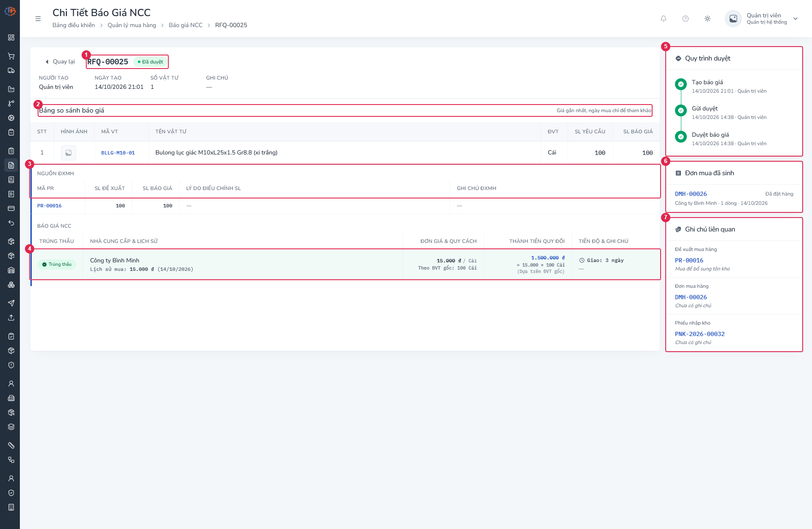Image resolution: width=812 pixels, height=529 pixels.
Task: Open the package search sidebar icon
Action: [x=11, y=413]
